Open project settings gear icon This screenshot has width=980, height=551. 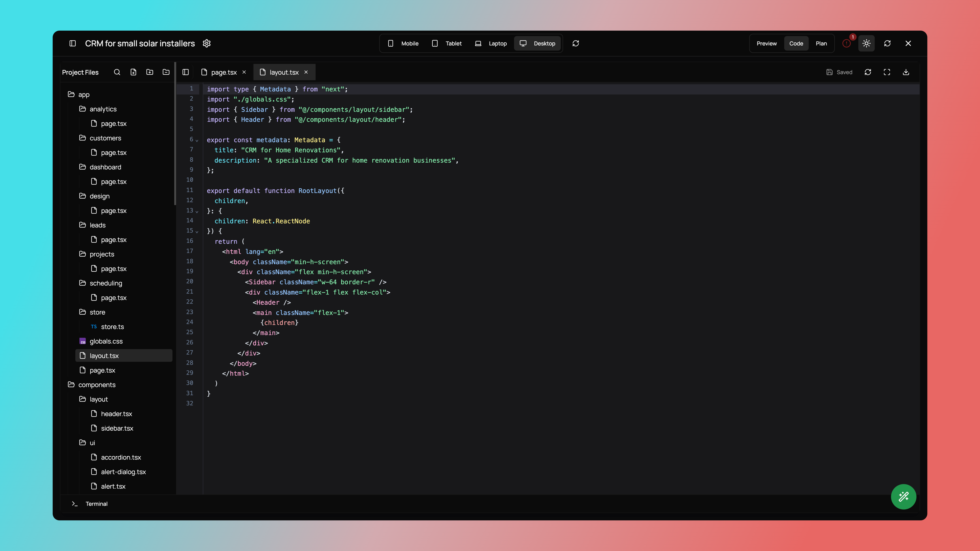coord(207,43)
